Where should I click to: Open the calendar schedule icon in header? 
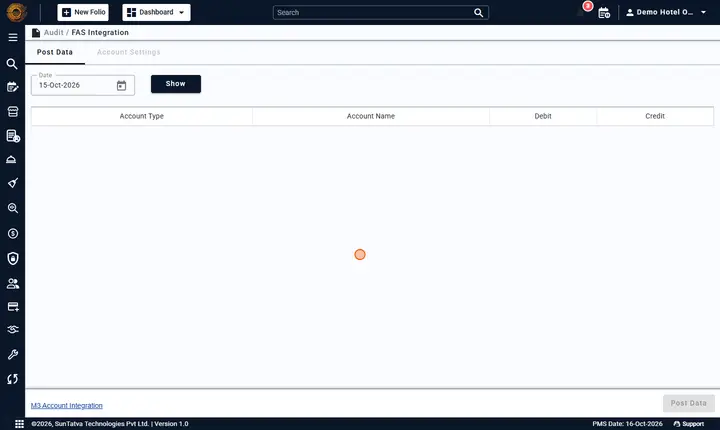tap(604, 13)
